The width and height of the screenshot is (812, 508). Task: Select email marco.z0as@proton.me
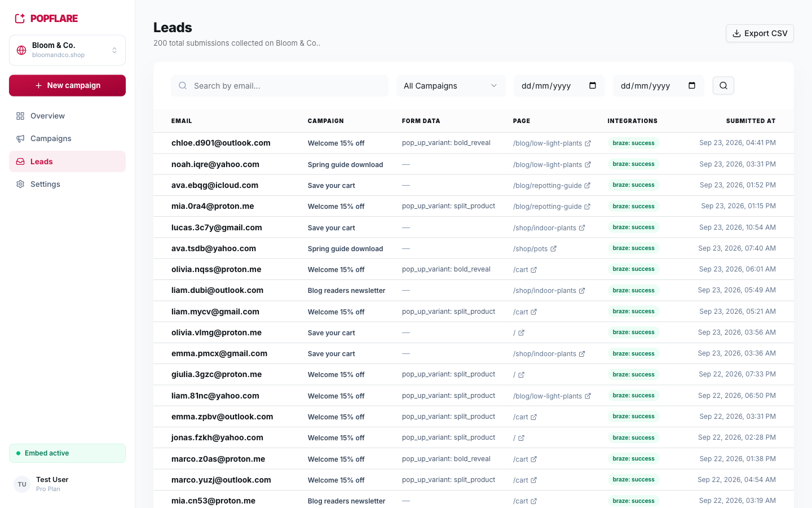tap(218, 459)
